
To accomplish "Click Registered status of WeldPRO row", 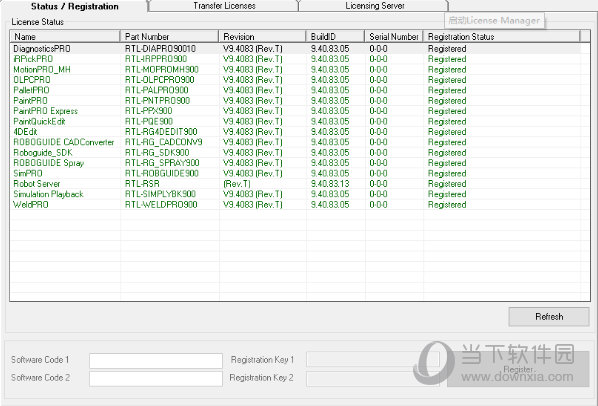I will 447,204.
